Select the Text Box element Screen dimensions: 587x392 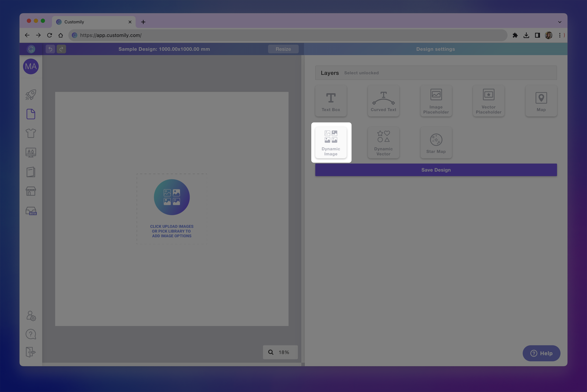click(x=331, y=101)
